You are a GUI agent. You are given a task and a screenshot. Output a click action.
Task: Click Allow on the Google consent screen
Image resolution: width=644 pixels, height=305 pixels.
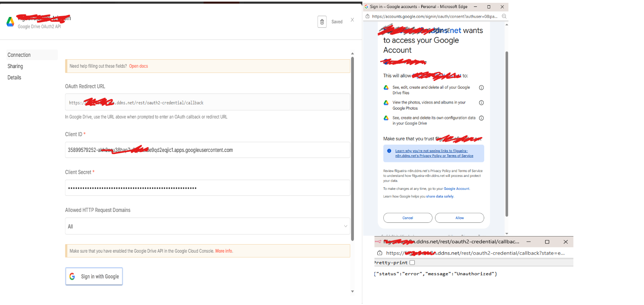(460, 218)
